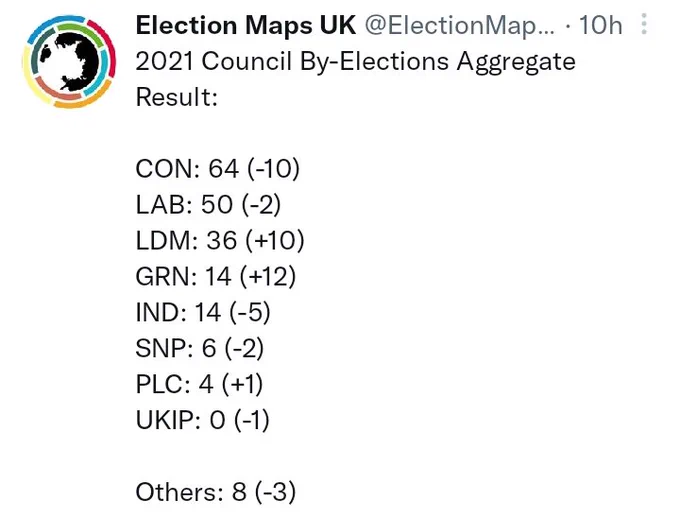Click the 'CON: 64 (-10)' result line

coord(218,168)
